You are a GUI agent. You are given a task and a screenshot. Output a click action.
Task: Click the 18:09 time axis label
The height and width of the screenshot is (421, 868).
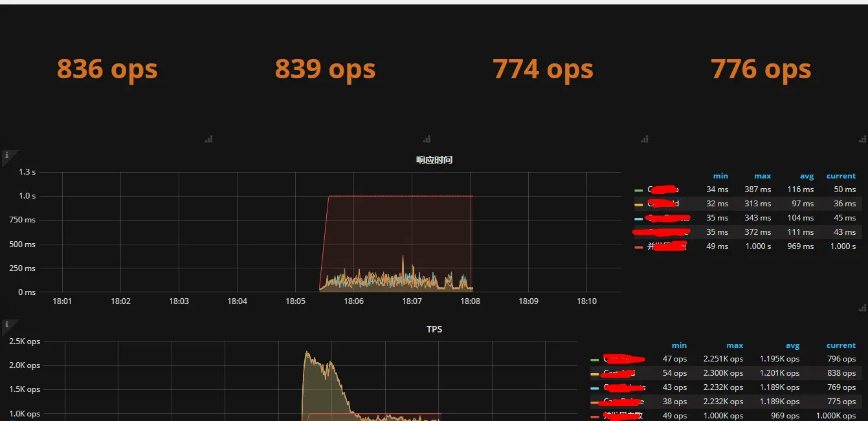pyautogui.click(x=528, y=301)
